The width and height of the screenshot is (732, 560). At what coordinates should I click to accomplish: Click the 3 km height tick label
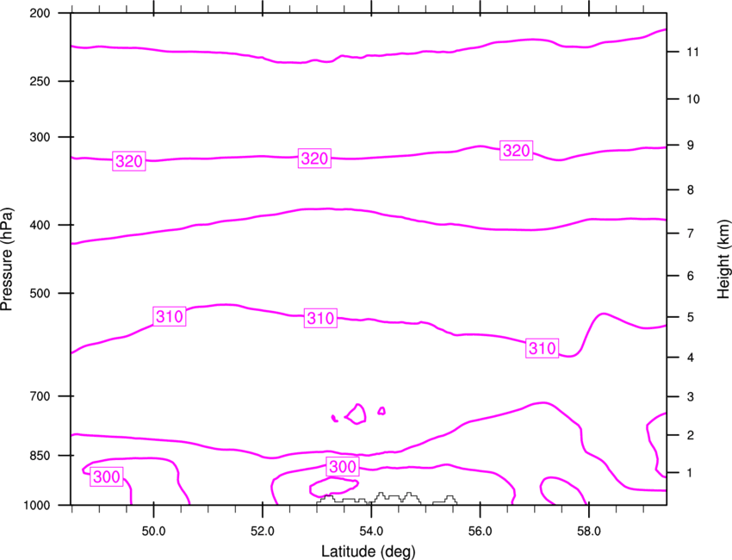pyautogui.click(x=691, y=397)
